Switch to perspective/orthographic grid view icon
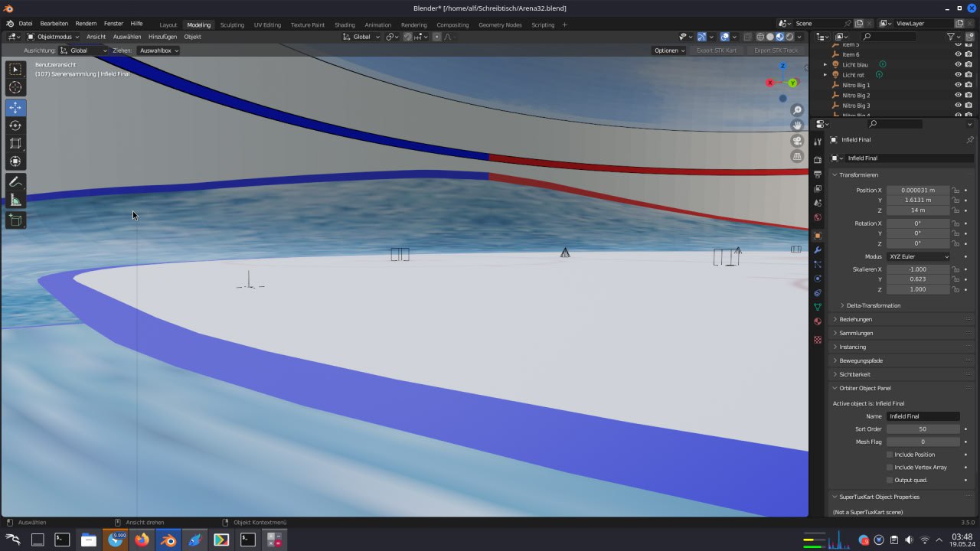 [x=797, y=156]
